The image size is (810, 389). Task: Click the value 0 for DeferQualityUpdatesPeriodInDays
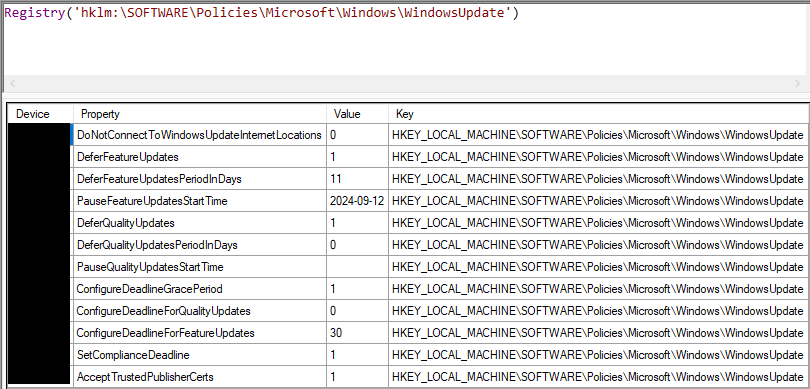[x=357, y=245]
